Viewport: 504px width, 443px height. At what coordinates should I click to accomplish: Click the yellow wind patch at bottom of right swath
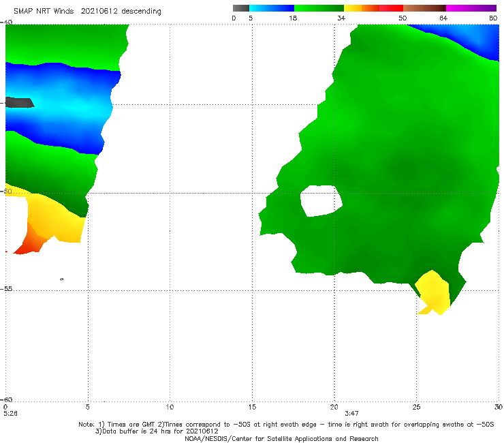coord(433,292)
